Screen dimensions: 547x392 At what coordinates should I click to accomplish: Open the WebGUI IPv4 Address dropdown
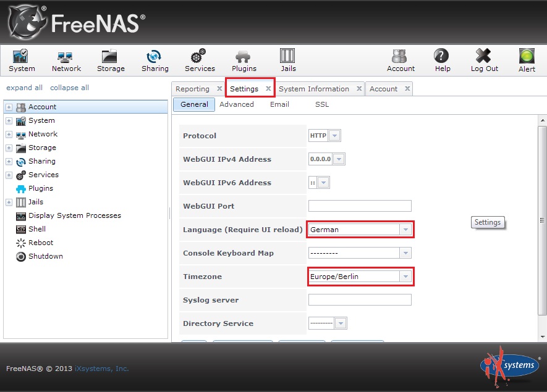[x=339, y=159]
